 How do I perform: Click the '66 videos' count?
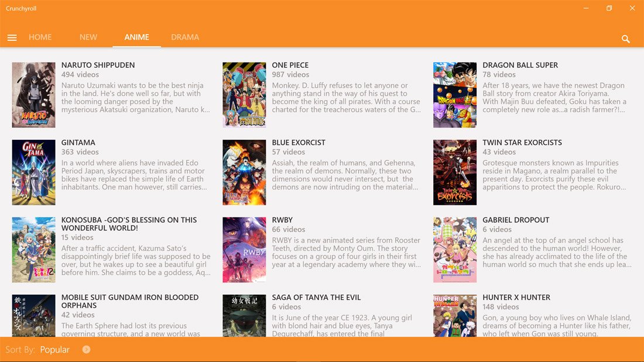click(288, 229)
